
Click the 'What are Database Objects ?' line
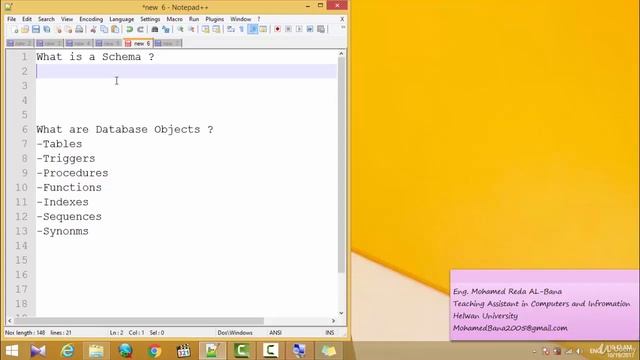click(x=124, y=129)
